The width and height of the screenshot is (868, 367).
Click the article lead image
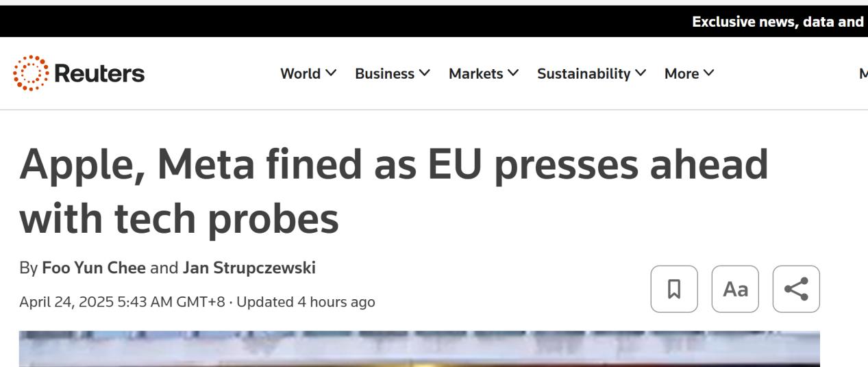tap(419, 349)
